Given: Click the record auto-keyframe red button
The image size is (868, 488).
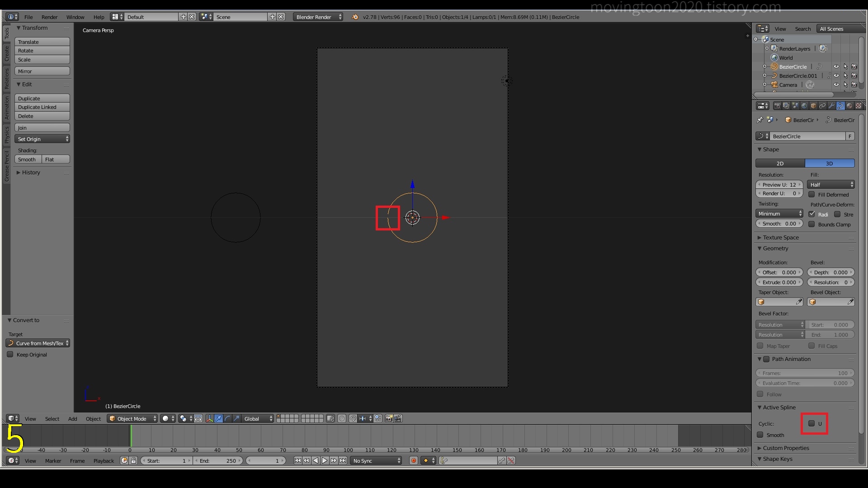Looking at the screenshot, I should tap(413, 461).
